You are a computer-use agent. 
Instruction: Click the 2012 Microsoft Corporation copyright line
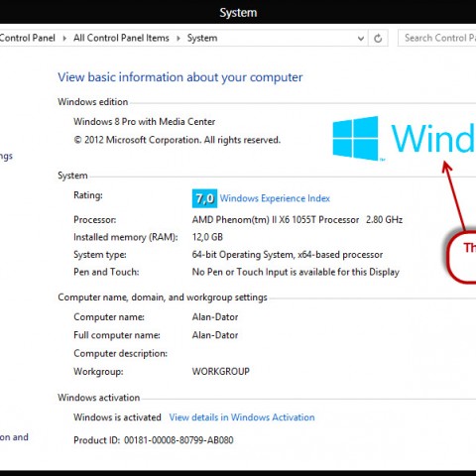177,140
